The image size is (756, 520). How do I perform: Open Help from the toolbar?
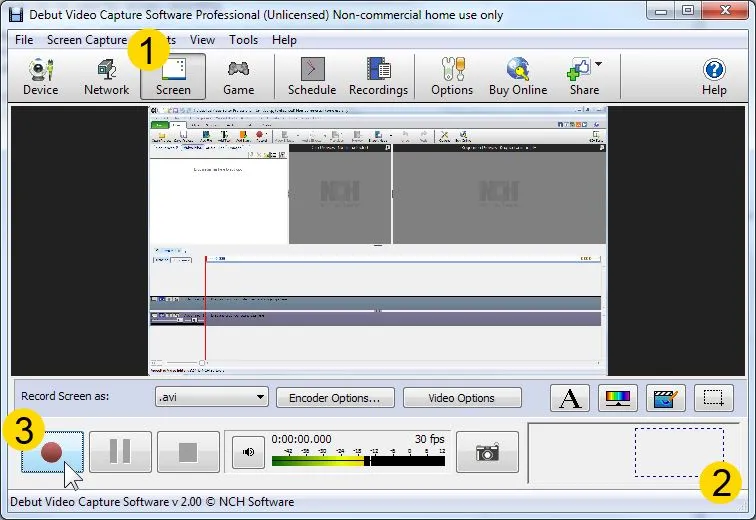pyautogui.click(x=714, y=77)
